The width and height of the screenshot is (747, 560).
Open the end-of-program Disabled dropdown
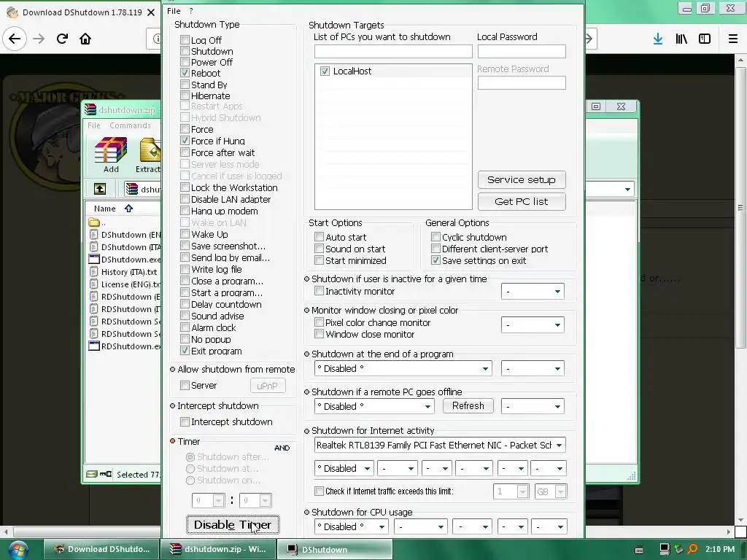[403, 368]
